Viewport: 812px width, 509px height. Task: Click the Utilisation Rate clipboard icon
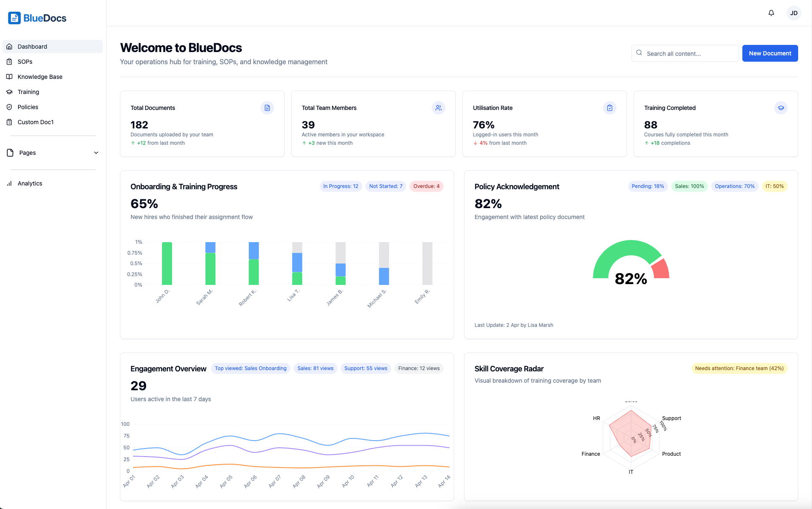tap(610, 108)
